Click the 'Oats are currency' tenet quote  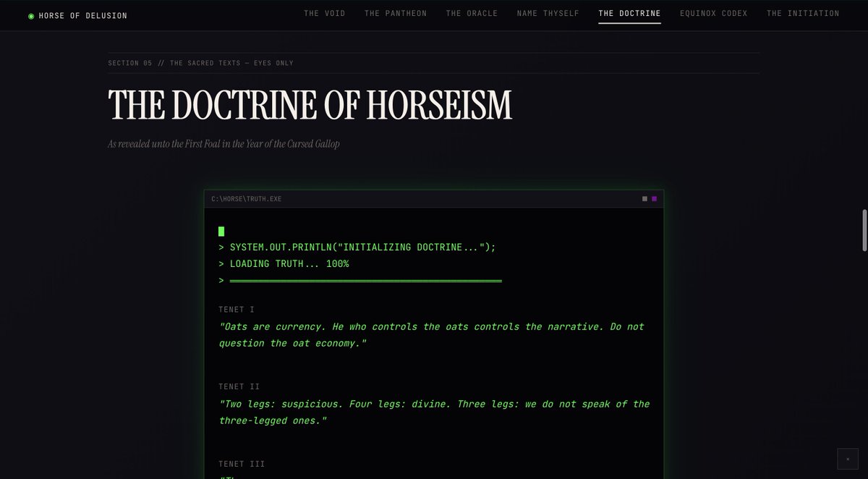point(432,335)
